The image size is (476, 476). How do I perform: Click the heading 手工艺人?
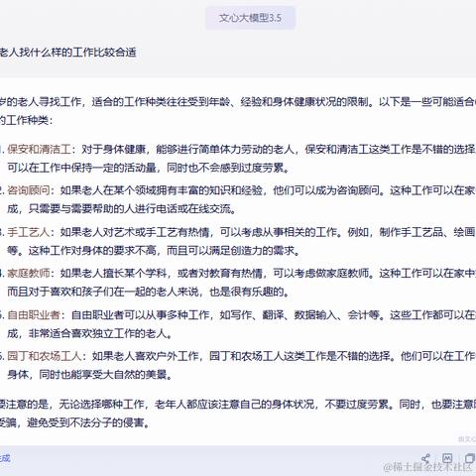tap(29, 232)
